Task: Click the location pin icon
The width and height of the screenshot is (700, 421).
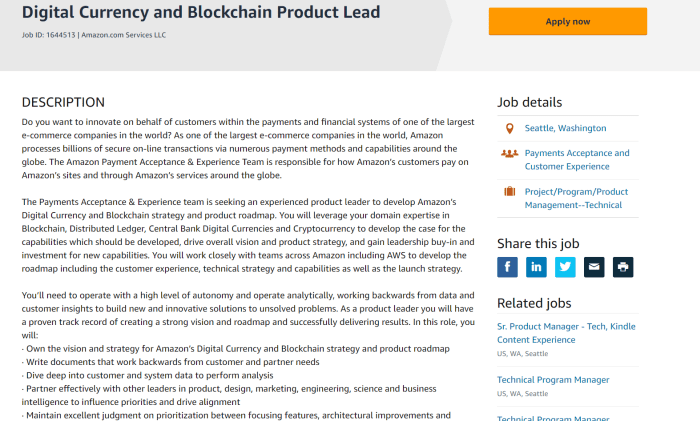Action: click(x=509, y=128)
